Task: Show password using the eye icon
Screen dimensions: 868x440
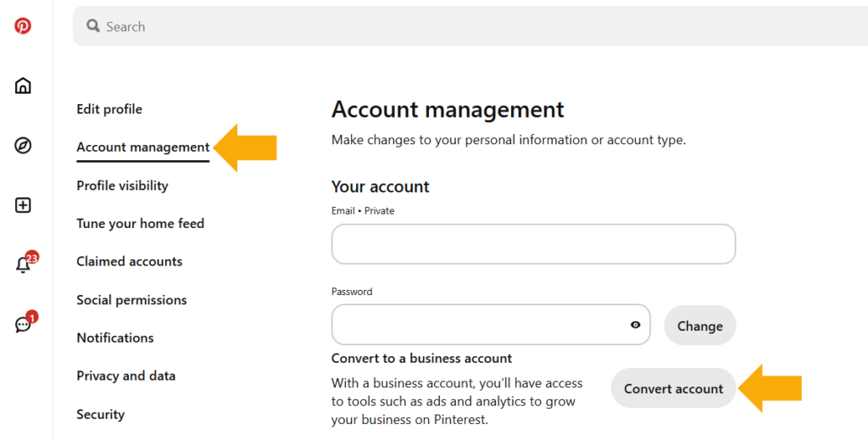Action: [636, 325]
